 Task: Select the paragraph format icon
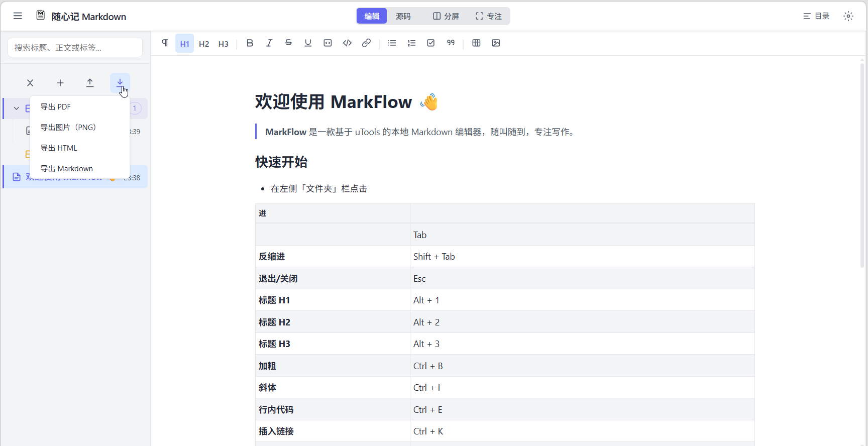[165, 43]
